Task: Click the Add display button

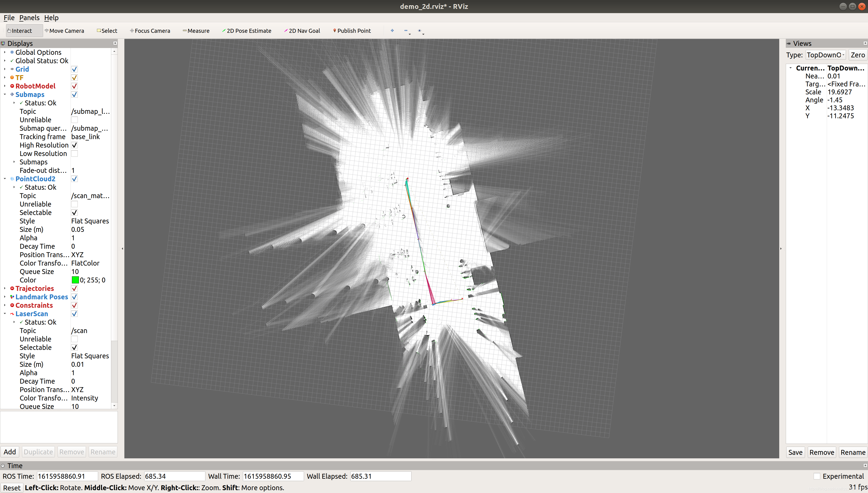Action: click(x=10, y=452)
